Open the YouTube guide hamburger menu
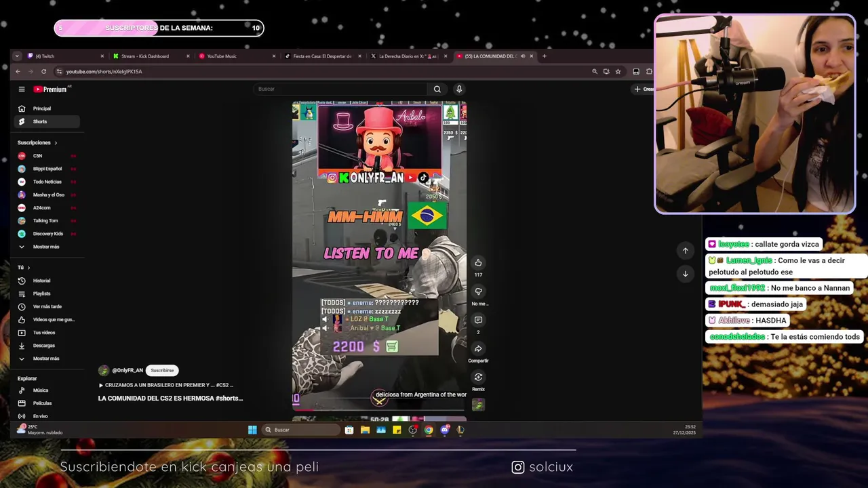This screenshot has height=488, width=868. (22, 89)
